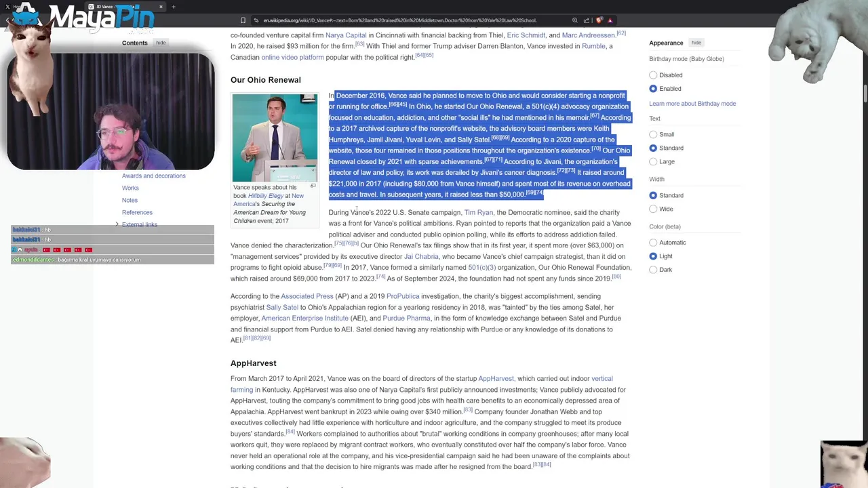The image size is (868, 488).
Task: Choose Wide page width
Action: (x=653, y=209)
